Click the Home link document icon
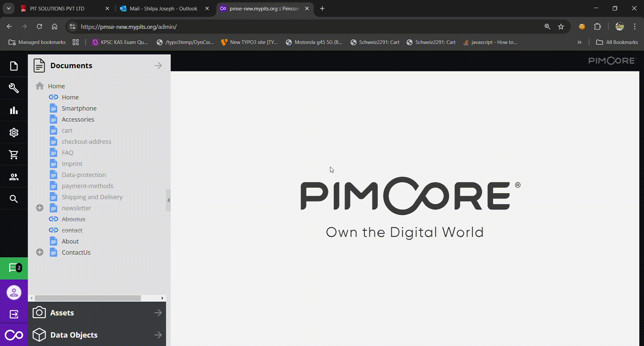Image resolution: width=644 pixels, height=346 pixels. point(53,97)
